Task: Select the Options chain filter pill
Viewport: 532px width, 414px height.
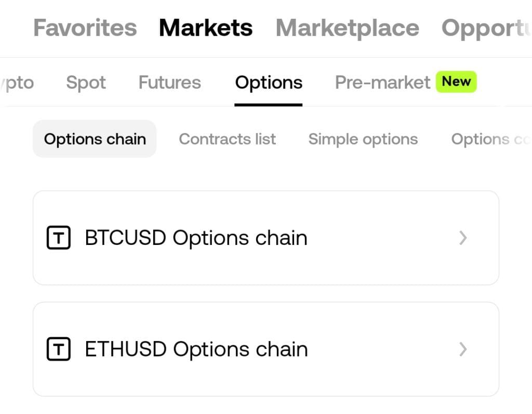Action: tap(95, 139)
